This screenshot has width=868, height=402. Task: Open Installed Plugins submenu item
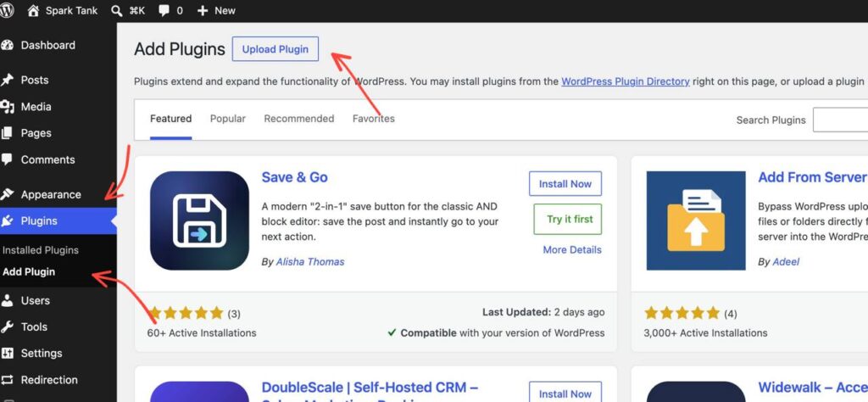tap(41, 250)
